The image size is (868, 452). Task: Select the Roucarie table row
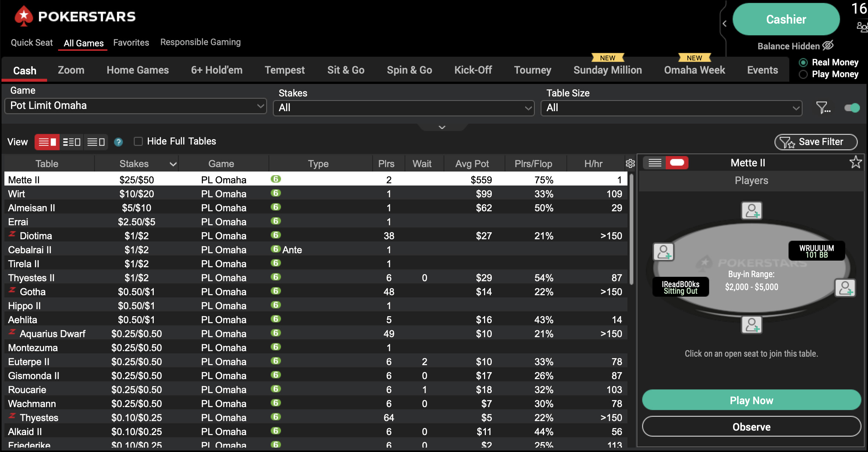[316, 389]
